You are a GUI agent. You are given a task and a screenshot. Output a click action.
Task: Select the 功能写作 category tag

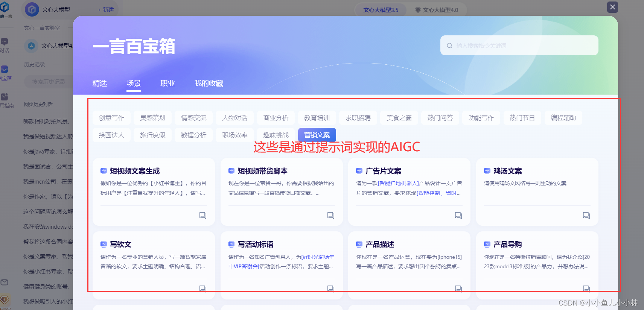tap(481, 118)
